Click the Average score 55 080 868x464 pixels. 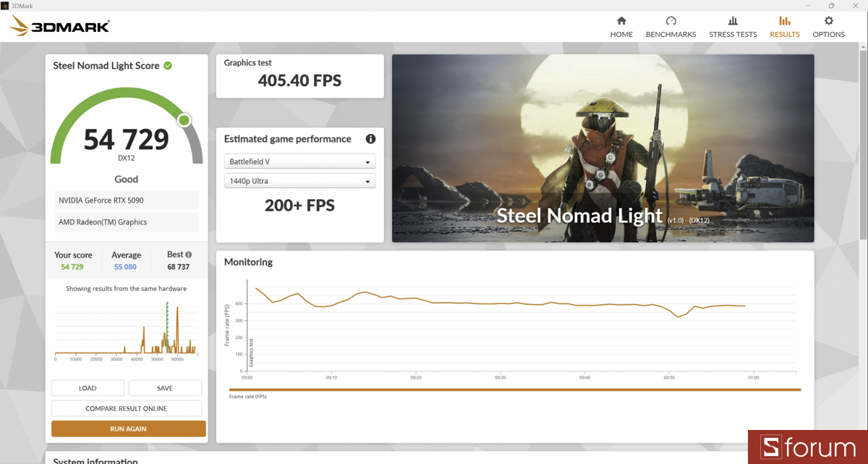tap(126, 267)
